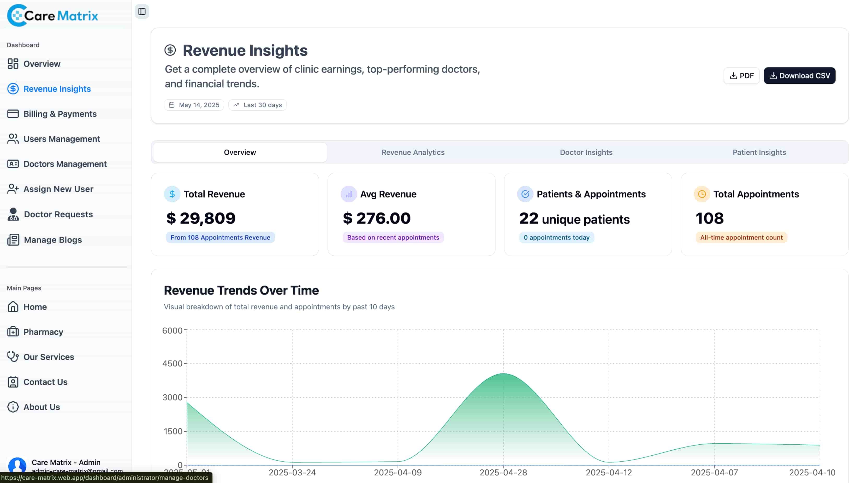This screenshot has height=483, width=868.
Task: Click the 2025-04-12 axis label
Action: point(609,472)
